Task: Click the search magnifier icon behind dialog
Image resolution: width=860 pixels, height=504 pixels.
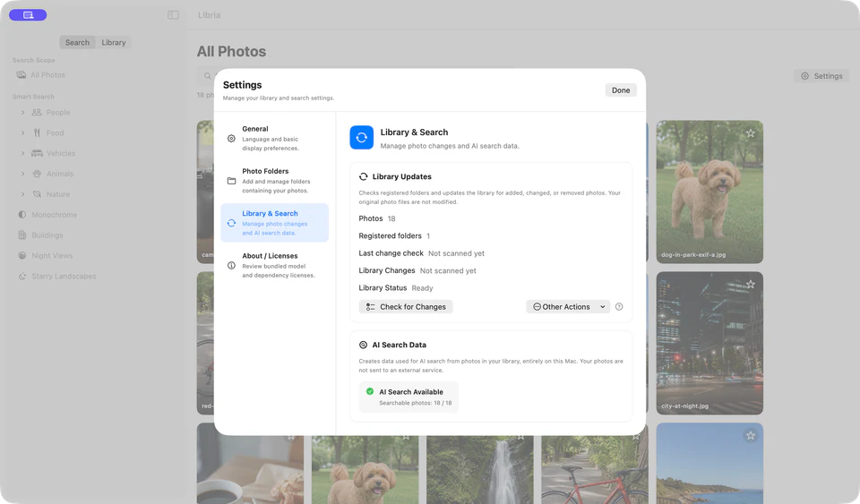Action: (207, 76)
